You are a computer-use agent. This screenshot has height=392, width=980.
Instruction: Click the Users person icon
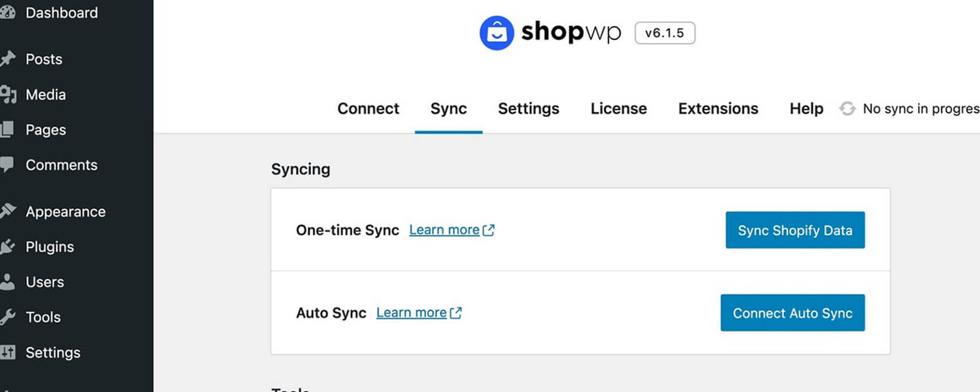pos(7,282)
